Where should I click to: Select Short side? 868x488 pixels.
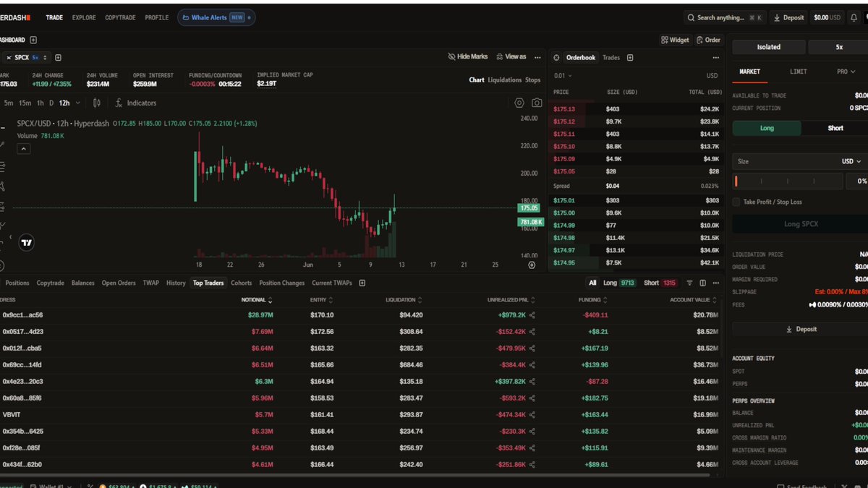835,128
